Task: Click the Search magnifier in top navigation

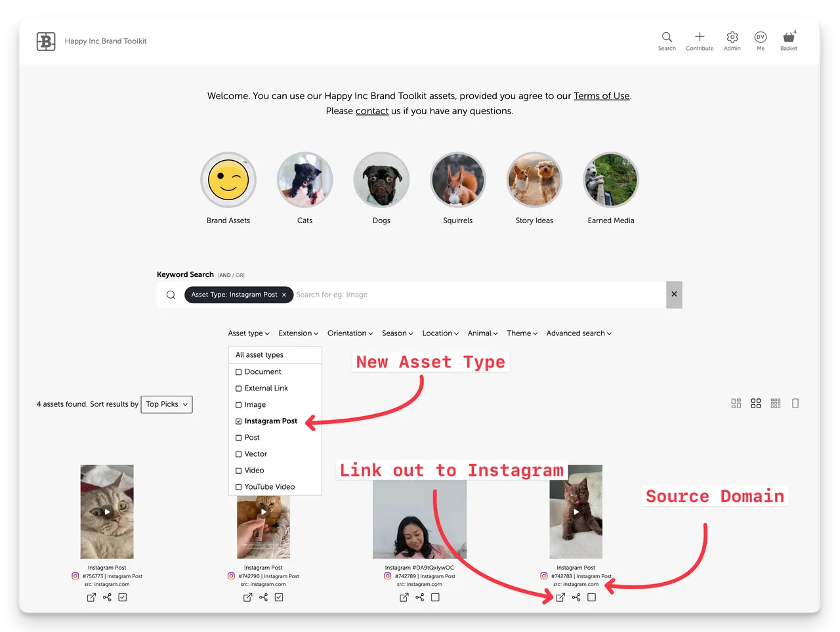Action: [667, 37]
